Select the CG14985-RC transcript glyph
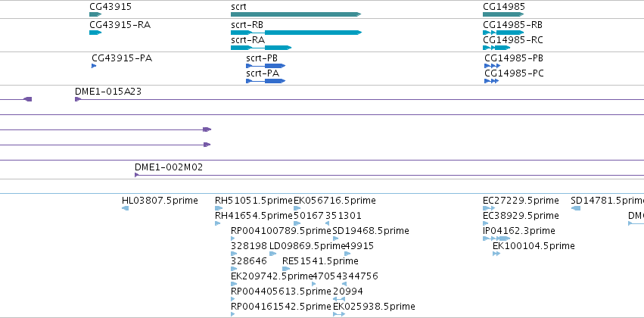The image size is (644, 318). [x=496, y=48]
